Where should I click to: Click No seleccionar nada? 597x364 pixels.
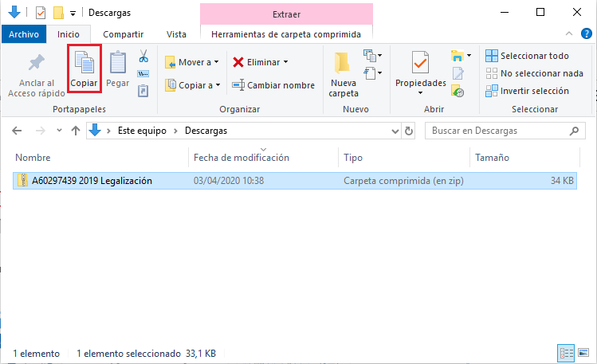534,73
